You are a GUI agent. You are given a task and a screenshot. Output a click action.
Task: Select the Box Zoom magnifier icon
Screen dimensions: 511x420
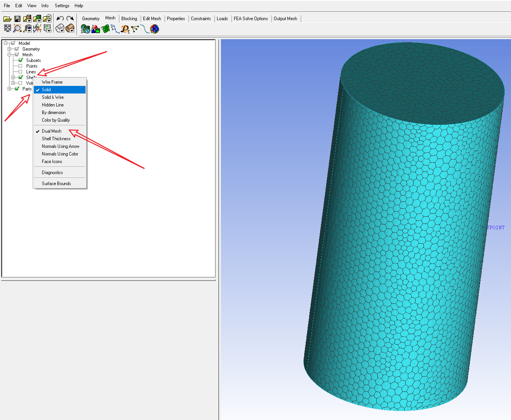(17, 28)
